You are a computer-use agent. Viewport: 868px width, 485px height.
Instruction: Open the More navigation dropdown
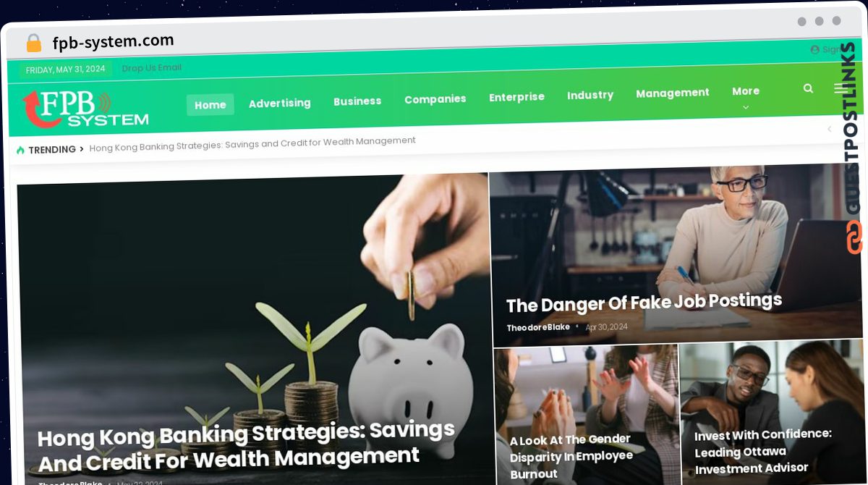pyautogui.click(x=746, y=91)
